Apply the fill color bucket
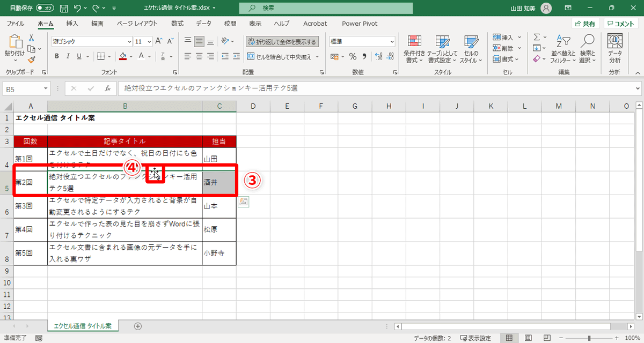 tap(123, 56)
